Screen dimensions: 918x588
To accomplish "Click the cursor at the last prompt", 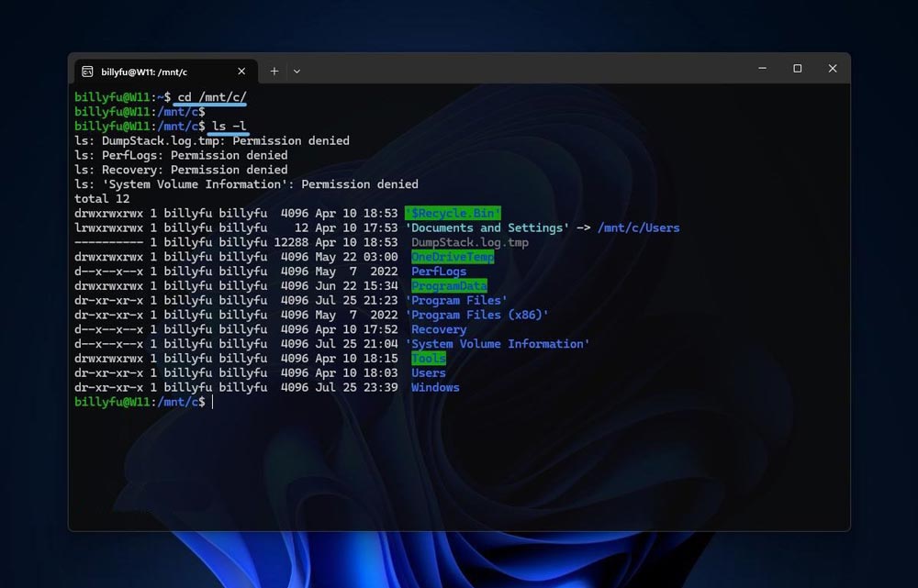I will tap(212, 402).
